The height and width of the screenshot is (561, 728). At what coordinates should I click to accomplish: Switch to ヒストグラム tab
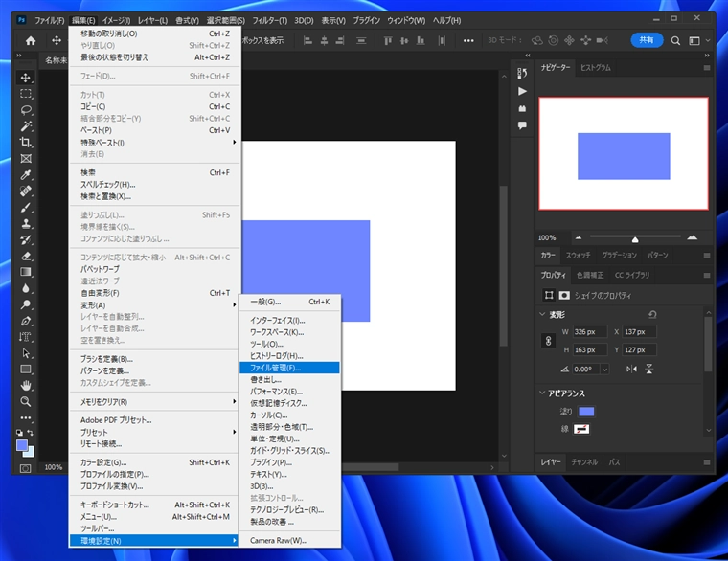595,68
